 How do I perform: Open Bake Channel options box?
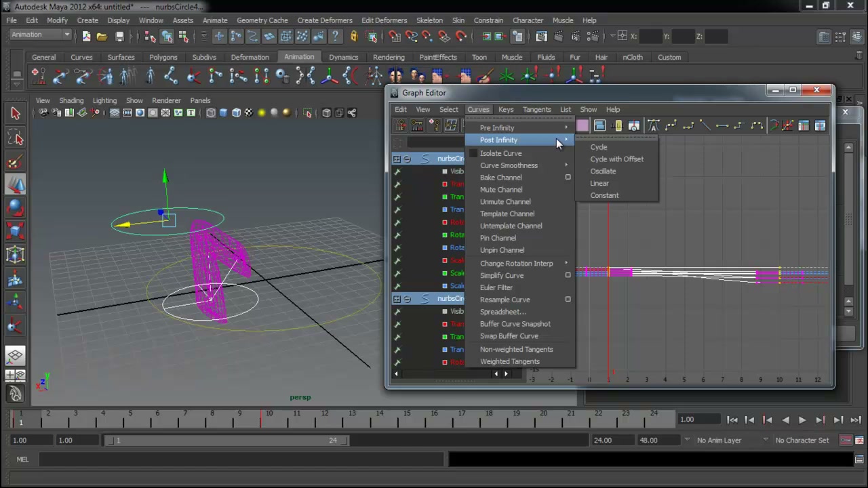pyautogui.click(x=568, y=178)
